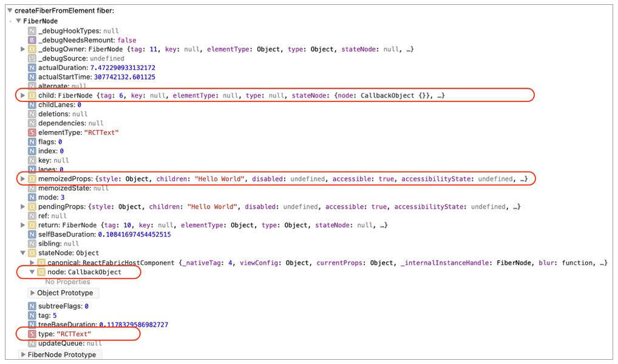Click the object icon beside memoizedProps
Image resolution: width=618 pixels, height=364 pixels.
[32, 179]
